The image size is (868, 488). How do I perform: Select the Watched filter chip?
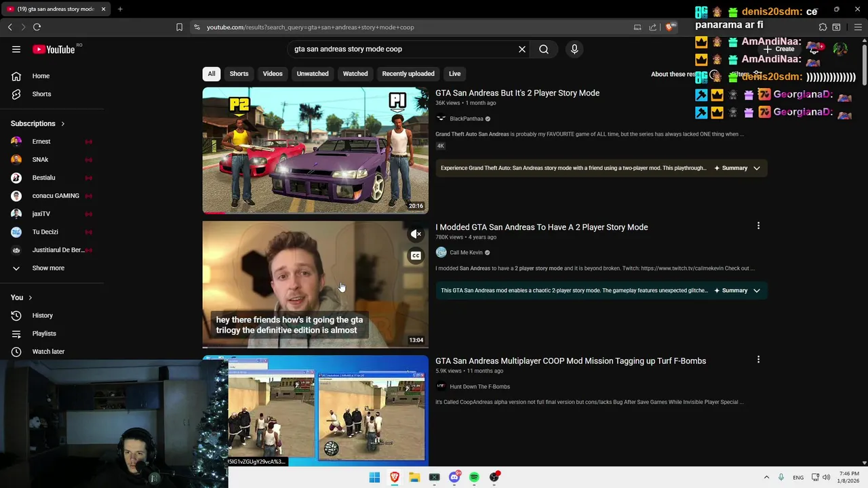[x=355, y=74]
